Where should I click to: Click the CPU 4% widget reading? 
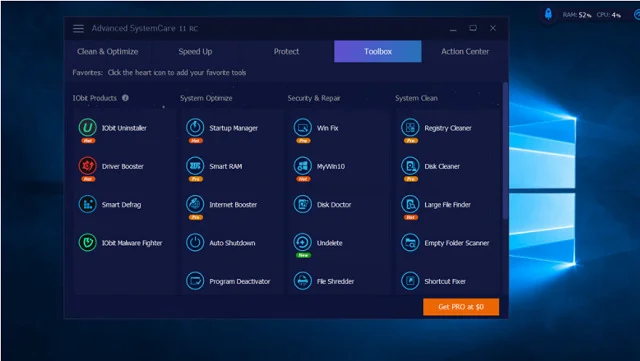click(x=609, y=15)
